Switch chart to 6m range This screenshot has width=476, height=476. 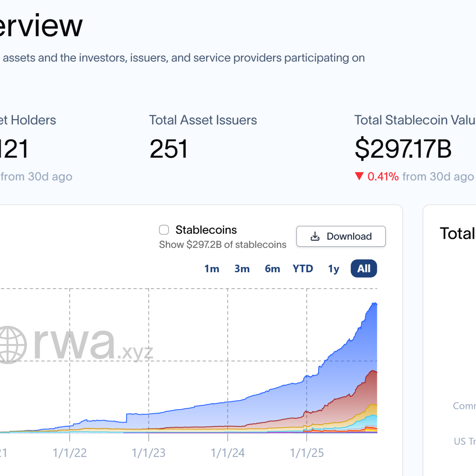pos(272,268)
